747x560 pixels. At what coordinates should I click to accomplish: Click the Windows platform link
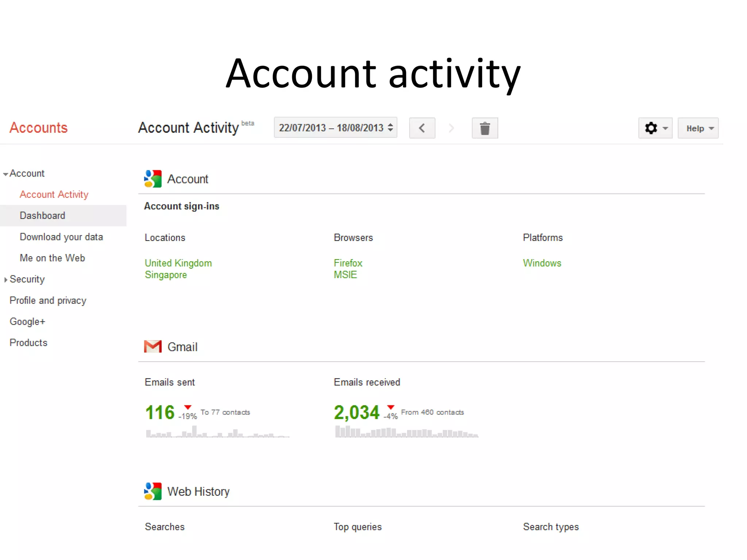542,263
